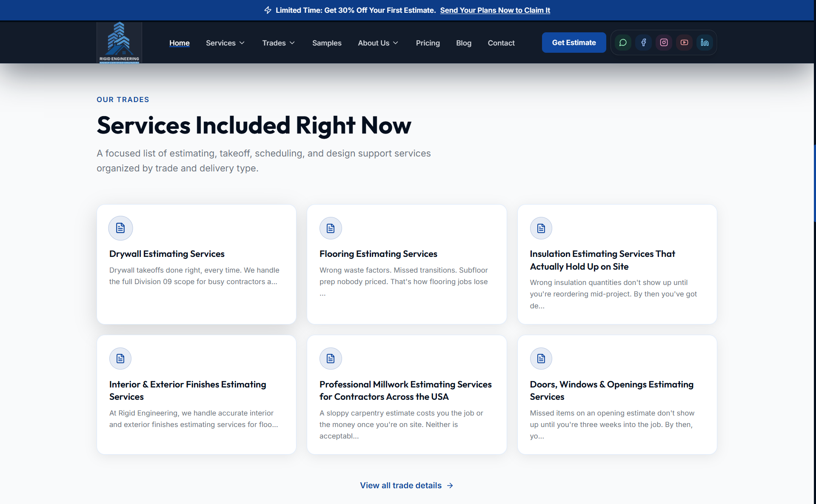Click the 'Services Included Right Now' heading
Viewport: 816px width, 504px height.
(x=254, y=125)
